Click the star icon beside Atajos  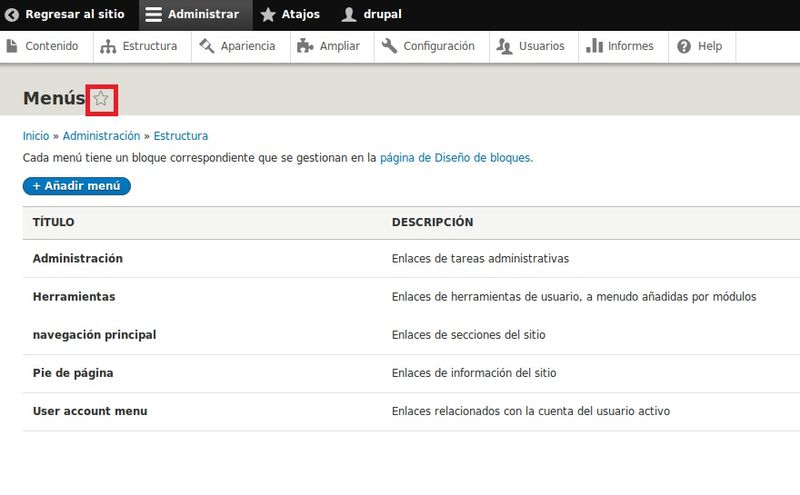(268, 14)
